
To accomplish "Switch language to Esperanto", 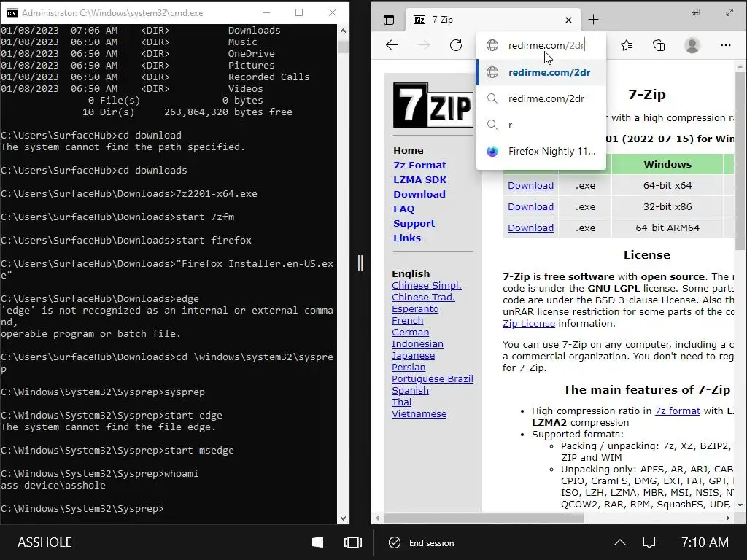I will pos(415,309).
